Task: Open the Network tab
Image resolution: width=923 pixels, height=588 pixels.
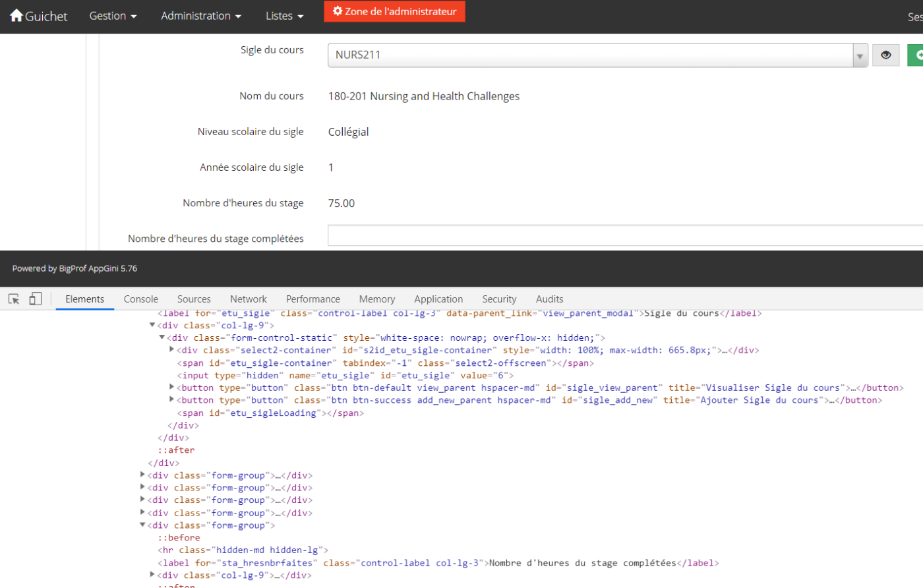Action: [x=249, y=299]
